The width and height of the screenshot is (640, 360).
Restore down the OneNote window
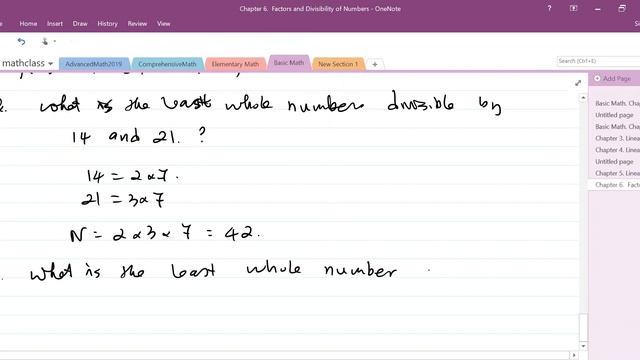point(622,8)
